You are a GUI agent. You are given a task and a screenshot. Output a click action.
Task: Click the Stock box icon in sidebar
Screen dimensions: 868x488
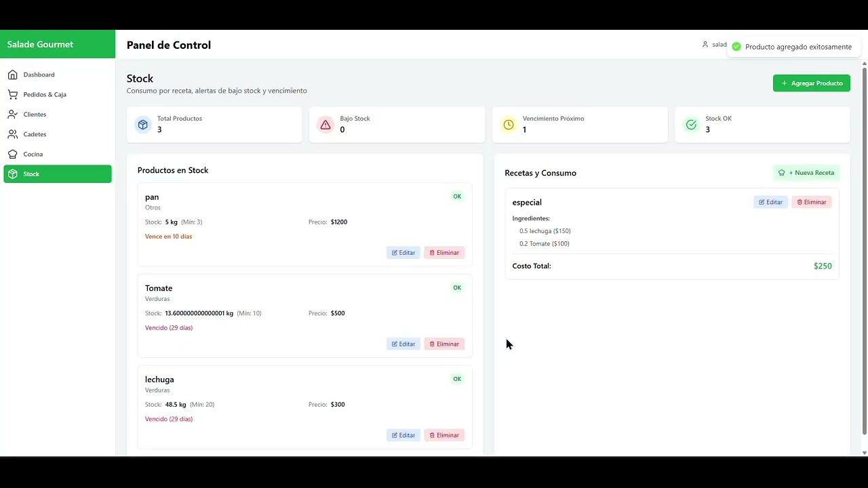tap(12, 174)
